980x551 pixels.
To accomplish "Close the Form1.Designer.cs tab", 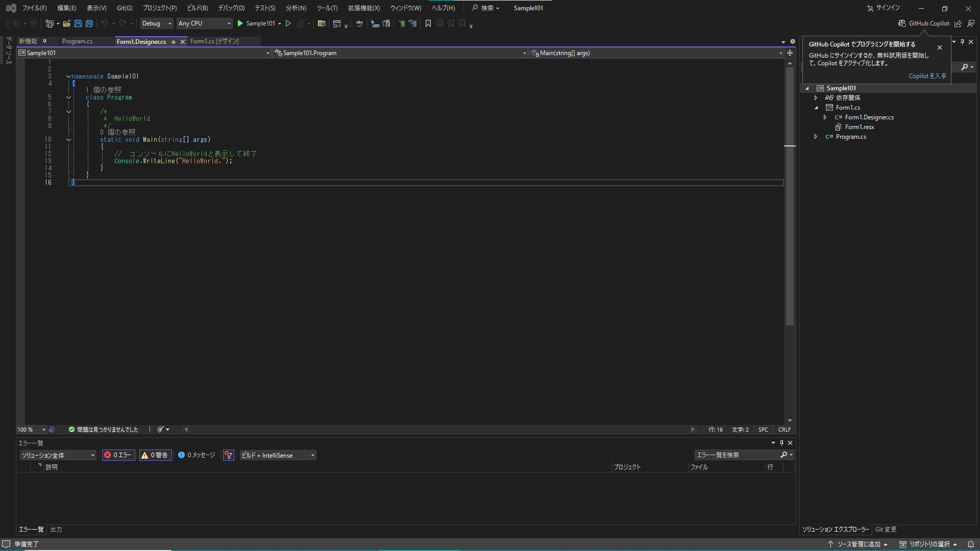I will pos(183,42).
